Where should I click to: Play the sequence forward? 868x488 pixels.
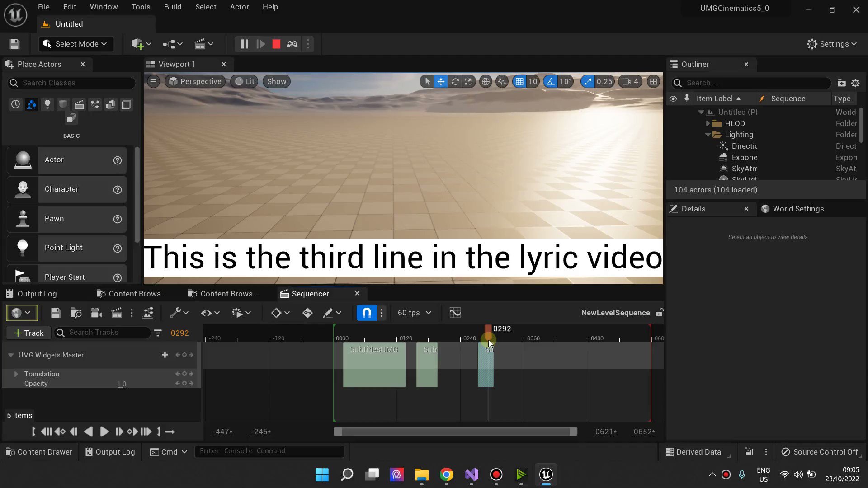tap(104, 432)
